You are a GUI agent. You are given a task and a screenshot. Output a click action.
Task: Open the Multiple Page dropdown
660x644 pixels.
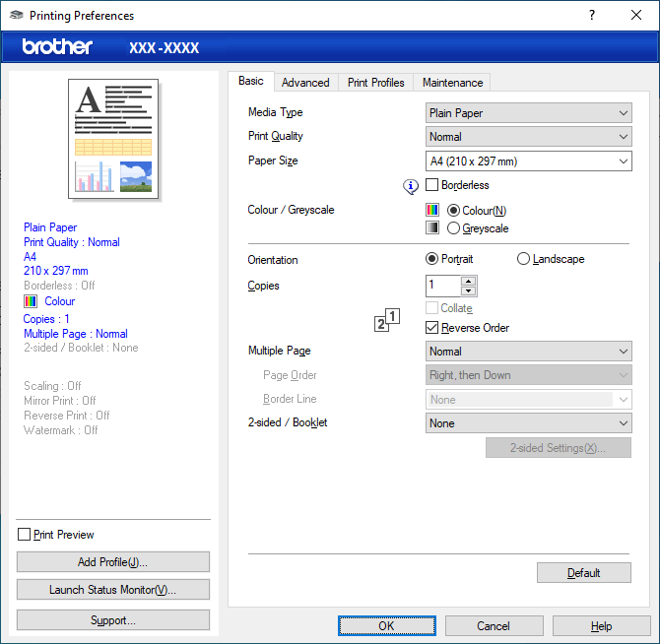529,352
